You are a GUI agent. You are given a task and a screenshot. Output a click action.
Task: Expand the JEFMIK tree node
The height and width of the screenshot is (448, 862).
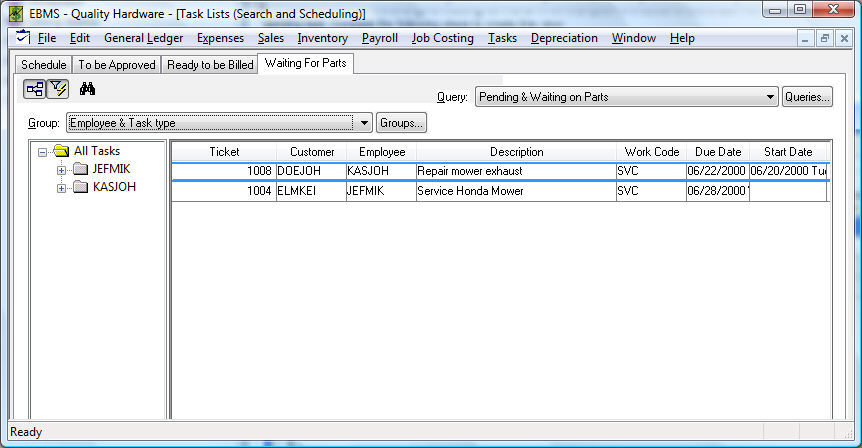tap(62, 169)
